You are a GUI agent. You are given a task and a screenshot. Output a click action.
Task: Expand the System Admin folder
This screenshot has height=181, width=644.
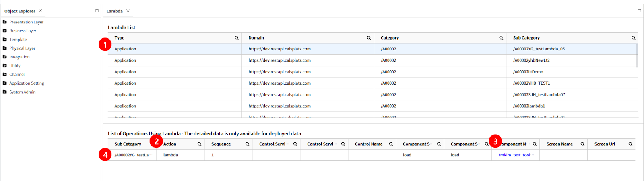(x=5, y=92)
